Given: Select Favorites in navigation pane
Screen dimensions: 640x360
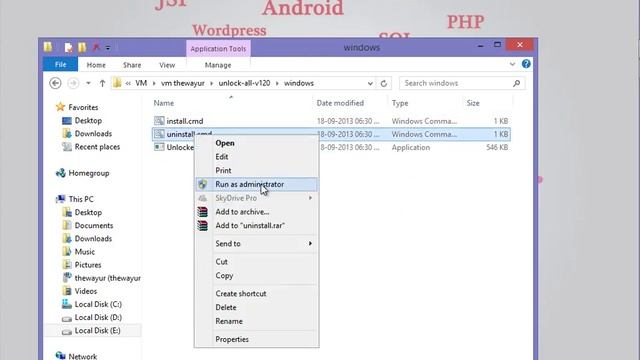Looking at the screenshot, I should (x=83, y=107).
